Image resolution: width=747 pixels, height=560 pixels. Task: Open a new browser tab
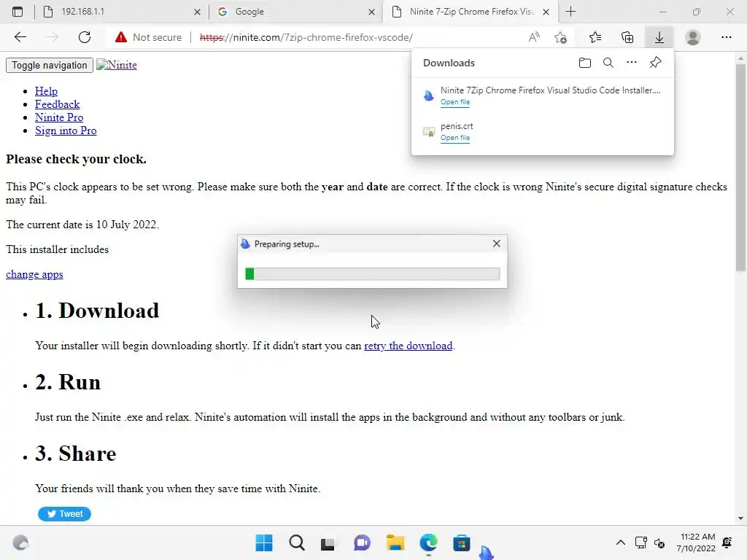(570, 12)
